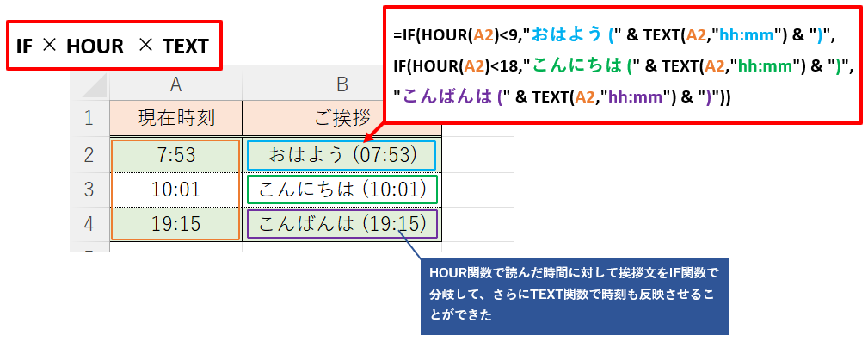Viewport: 868px width, 342px height.
Task: Select row 2 header
Action: point(90,155)
